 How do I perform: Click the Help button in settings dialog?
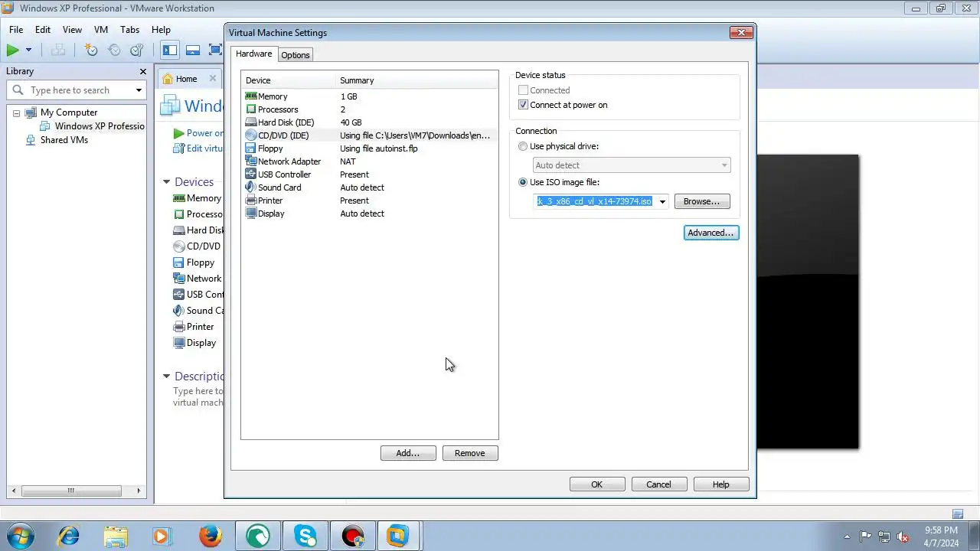pyautogui.click(x=721, y=484)
